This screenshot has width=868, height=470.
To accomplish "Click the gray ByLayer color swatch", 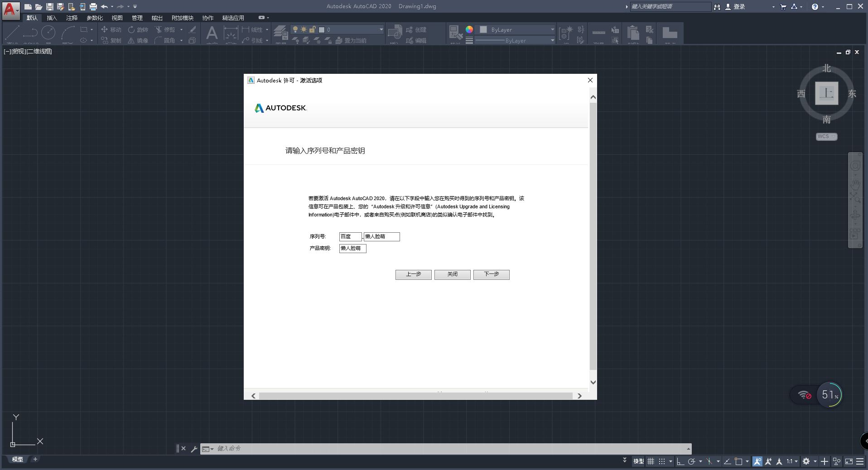I will (483, 29).
